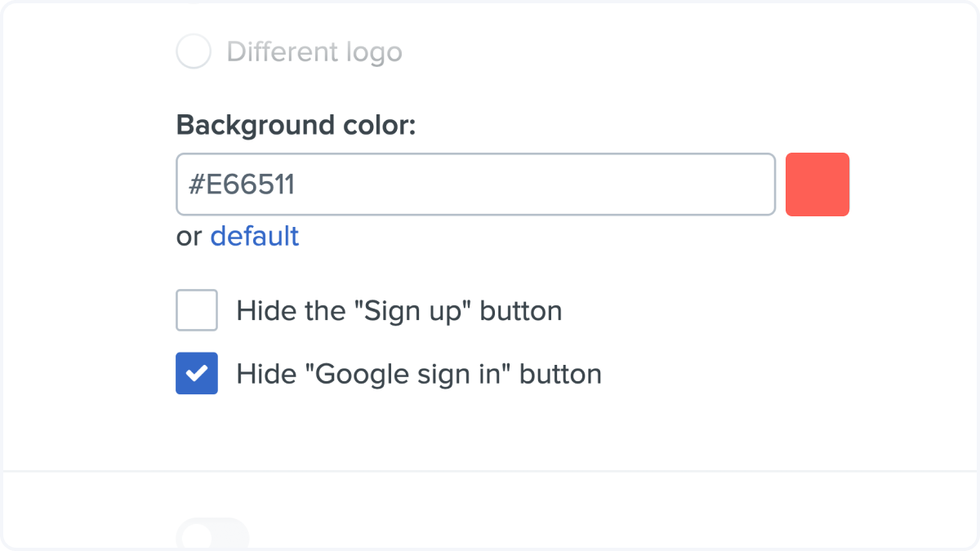Uncheck the Hide "Google sign in" checkbox
Viewport: 980px width, 551px height.
point(197,373)
